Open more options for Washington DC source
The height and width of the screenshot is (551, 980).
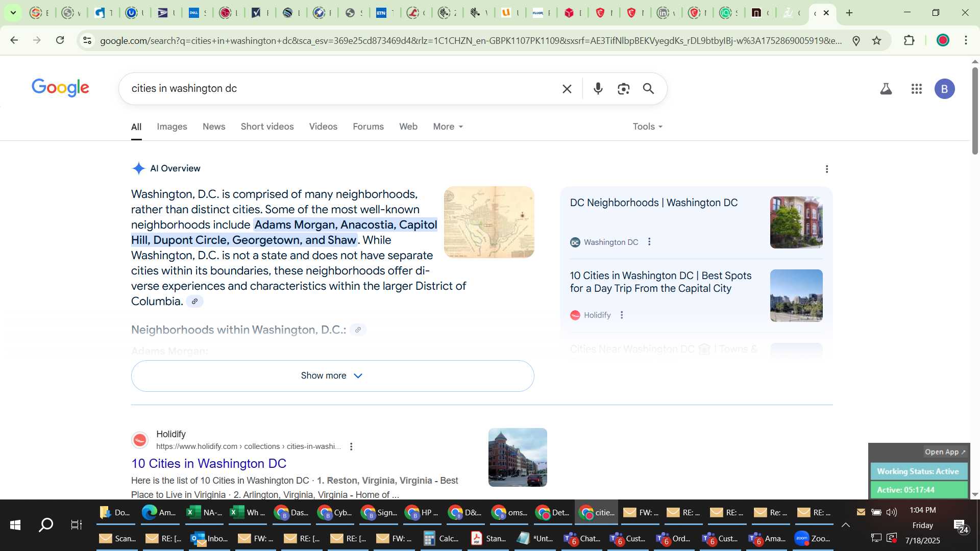click(x=649, y=242)
